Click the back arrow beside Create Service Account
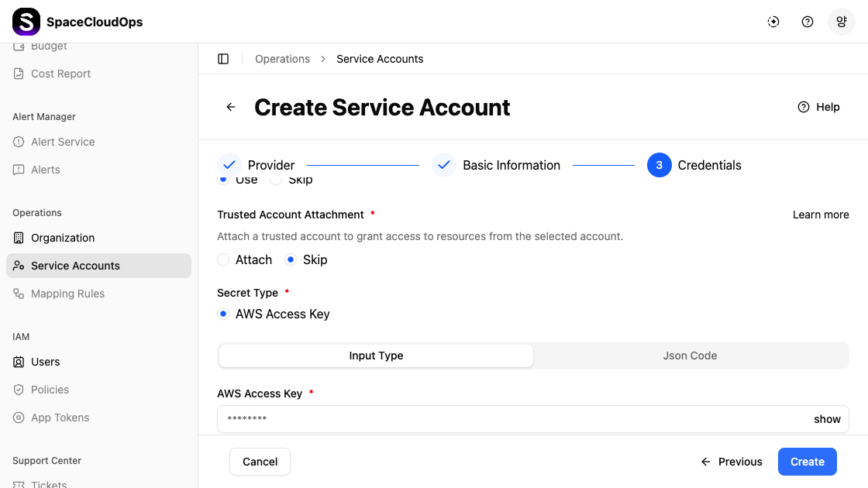The width and height of the screenshot is (868, 488). pyautogui.click(x=231, y=107)
